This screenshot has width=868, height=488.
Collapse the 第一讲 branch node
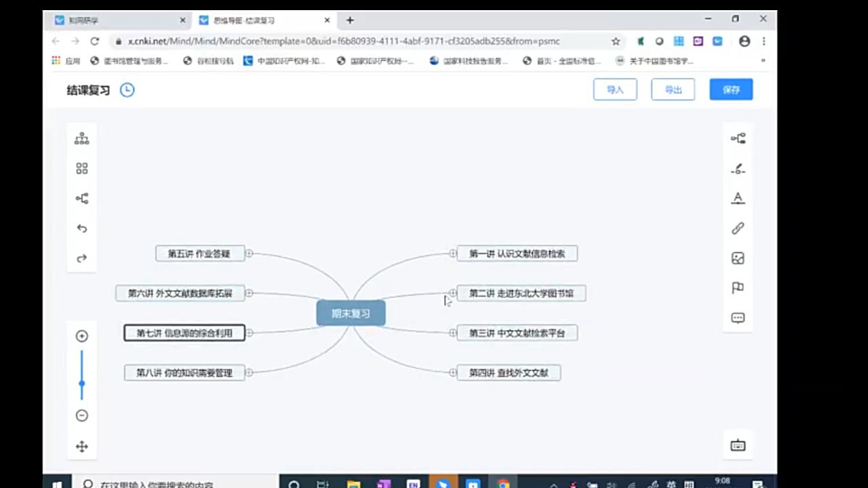tap(453, 253)
